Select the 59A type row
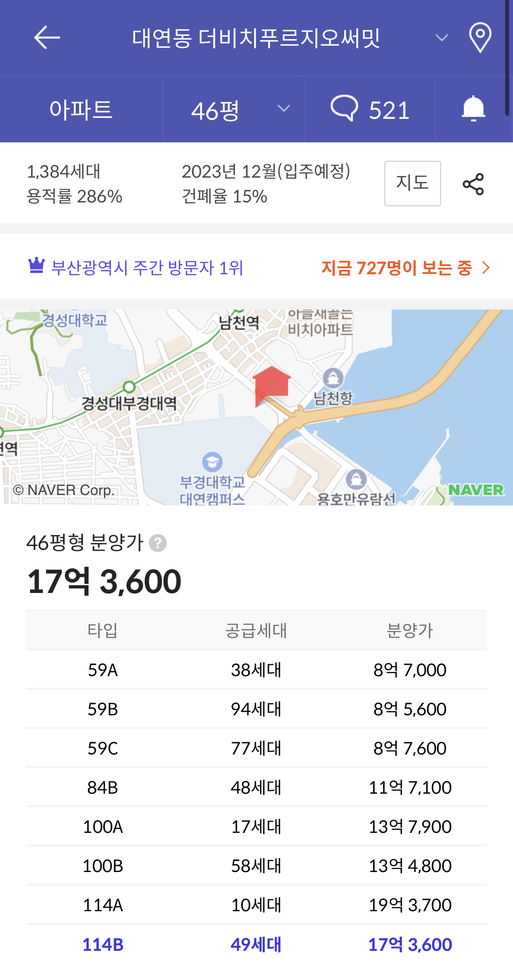 tap(256, 670)
